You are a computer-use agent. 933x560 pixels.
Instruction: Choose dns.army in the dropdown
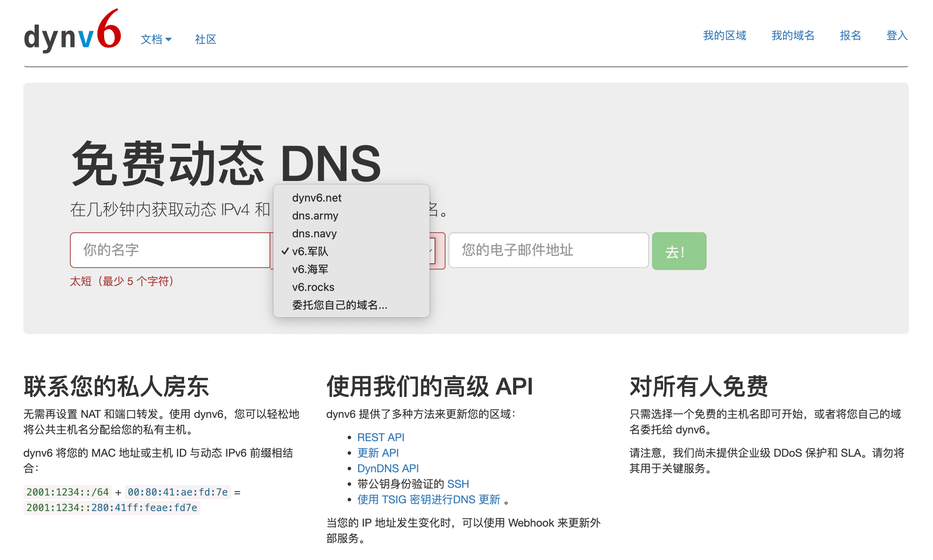coord(352,216)
